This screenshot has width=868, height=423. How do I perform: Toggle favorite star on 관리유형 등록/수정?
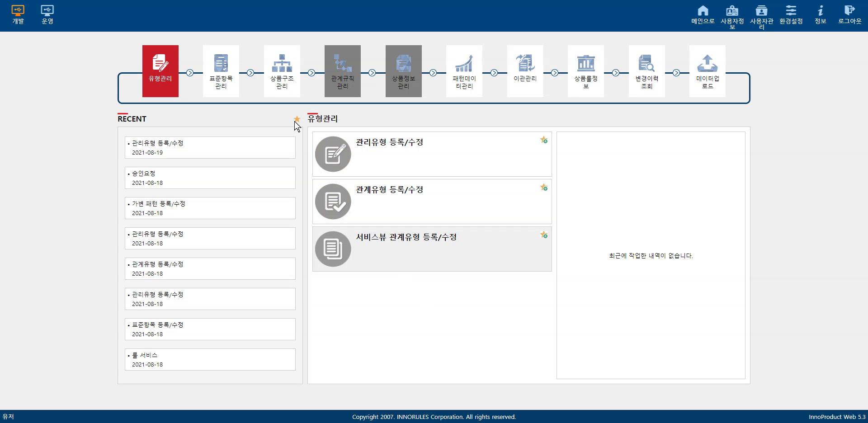[544, 140]
